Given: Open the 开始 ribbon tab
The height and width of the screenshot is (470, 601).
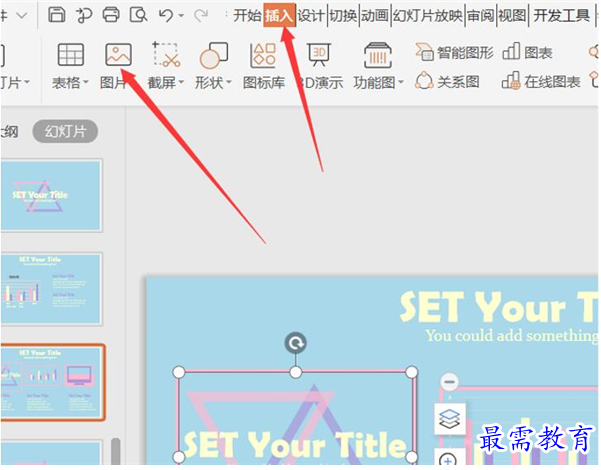Looking at the screenshot, I should [247, 16].
